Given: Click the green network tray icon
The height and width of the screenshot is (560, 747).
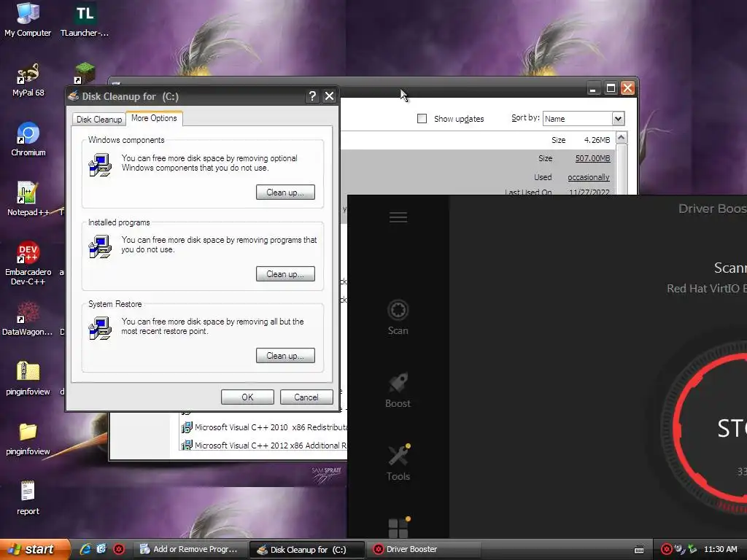Looking at the screenshot, I should pyautogui.click(x=692, y=549).
